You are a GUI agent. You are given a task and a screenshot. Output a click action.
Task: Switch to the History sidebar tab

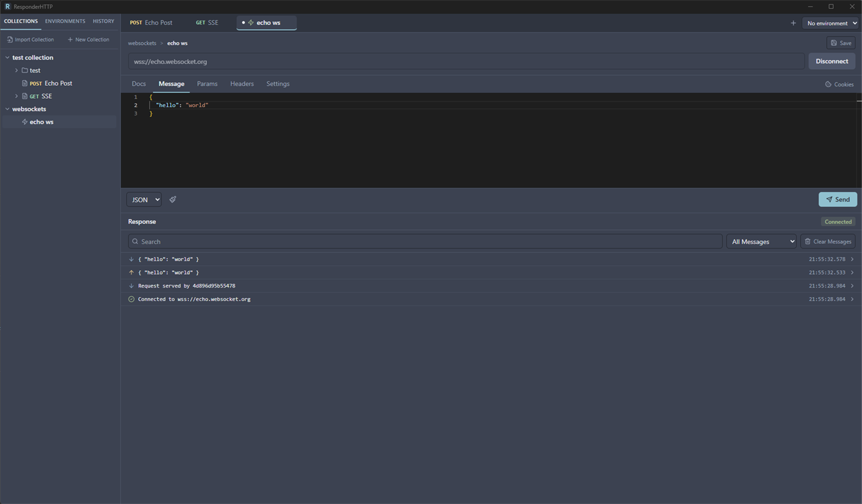click(x=103, y=21)
